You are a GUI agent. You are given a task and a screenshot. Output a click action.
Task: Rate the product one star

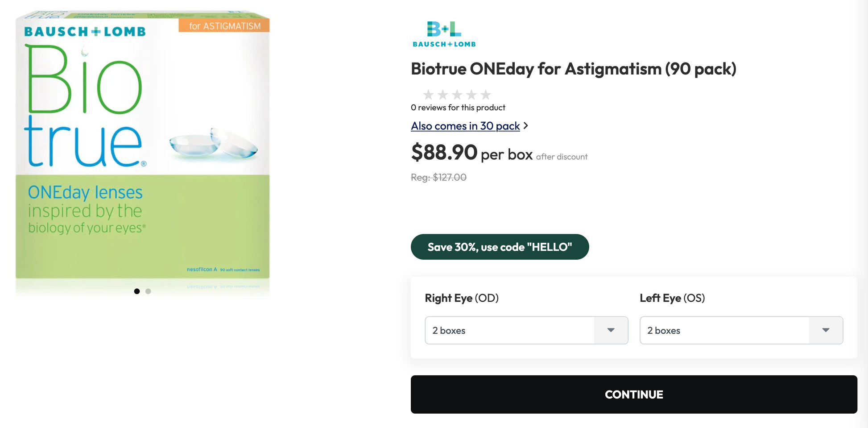pos(428,95)
